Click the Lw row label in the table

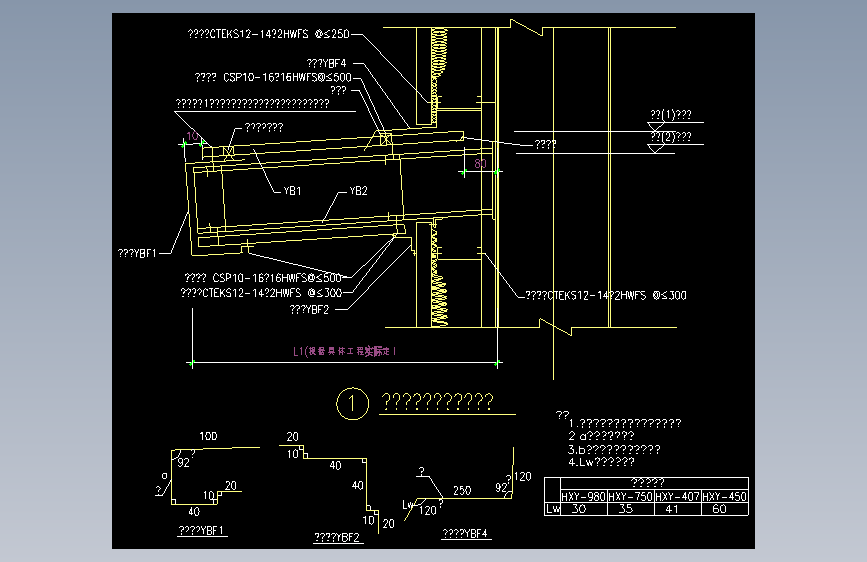(x=553, y=509)
